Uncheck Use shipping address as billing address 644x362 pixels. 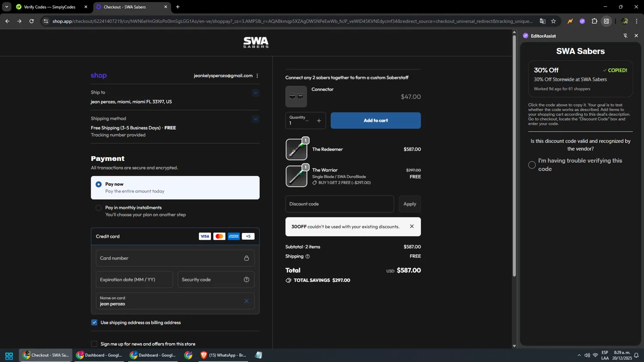coord(94,323)
